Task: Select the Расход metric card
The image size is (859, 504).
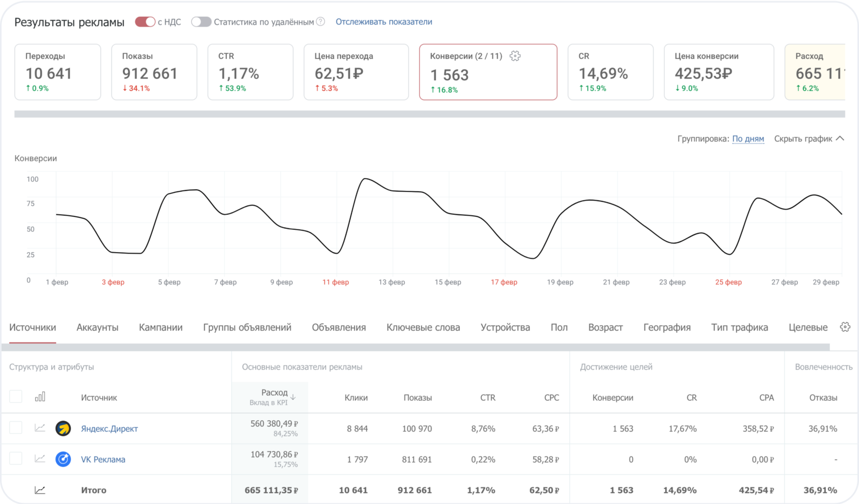Action: click(815, 72)
